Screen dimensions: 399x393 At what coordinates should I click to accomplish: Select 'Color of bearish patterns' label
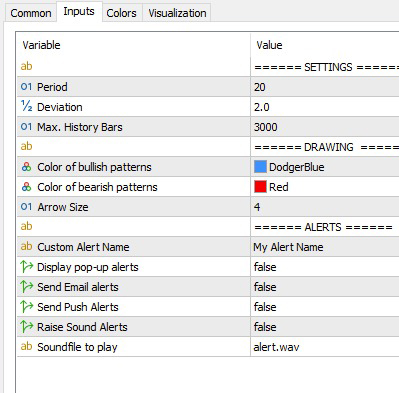coord(97,187)
